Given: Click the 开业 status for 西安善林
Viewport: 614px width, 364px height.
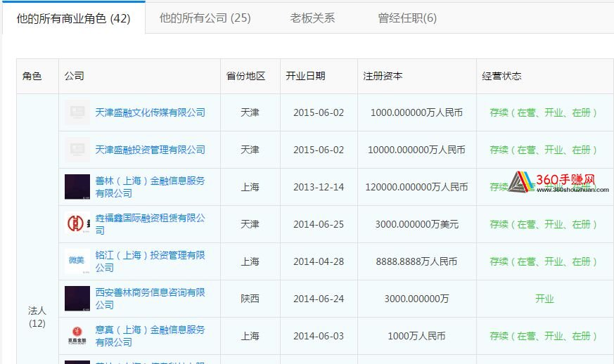Looking at the screenshot, I should [544, 299].
